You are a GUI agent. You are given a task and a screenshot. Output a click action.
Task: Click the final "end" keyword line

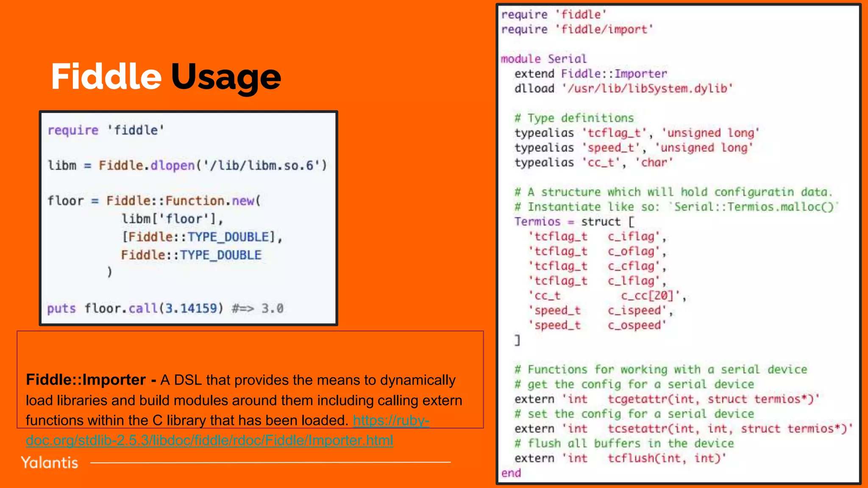[511, 473]
